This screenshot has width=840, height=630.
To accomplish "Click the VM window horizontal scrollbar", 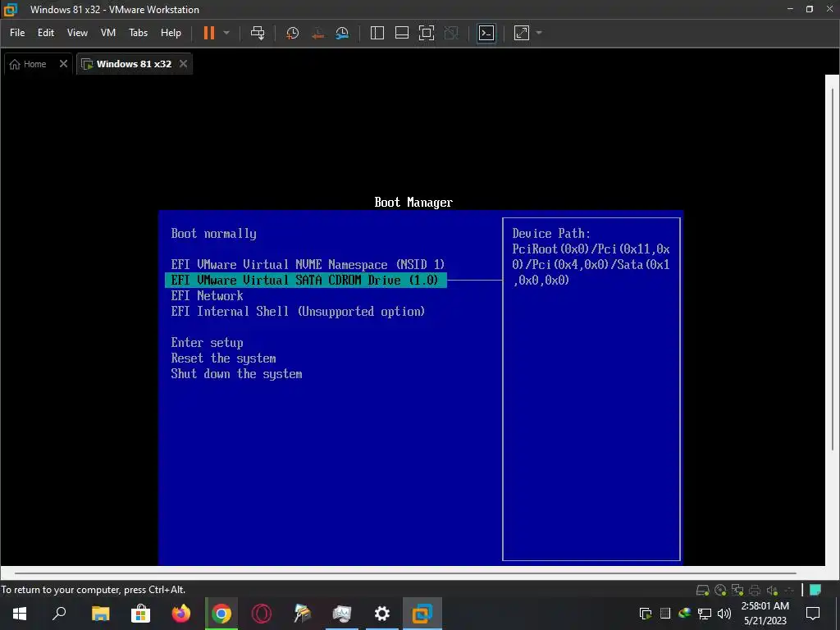I will (405, 573).
